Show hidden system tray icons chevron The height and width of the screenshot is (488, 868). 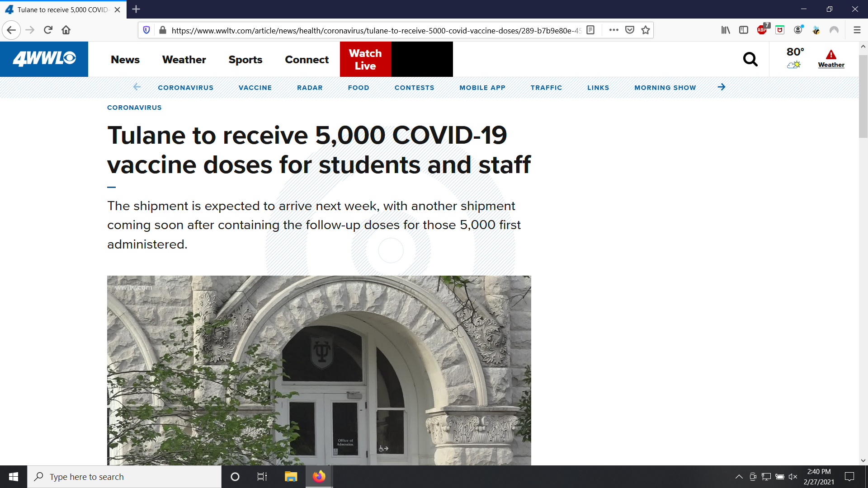coord(739,477)
